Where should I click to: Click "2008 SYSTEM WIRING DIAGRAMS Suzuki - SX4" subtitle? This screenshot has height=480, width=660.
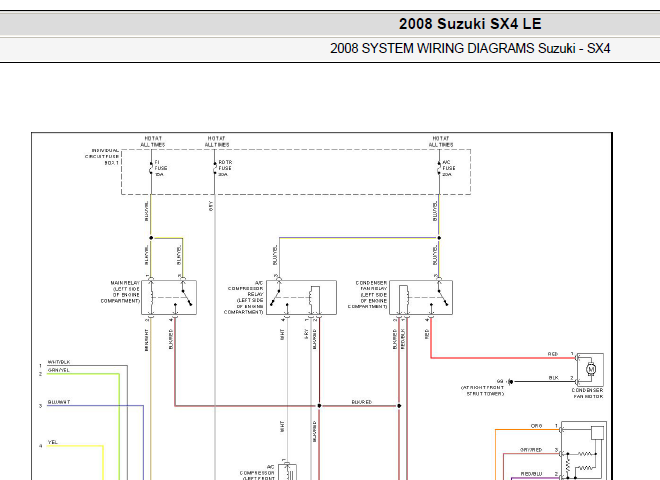(x=470, y=48)
